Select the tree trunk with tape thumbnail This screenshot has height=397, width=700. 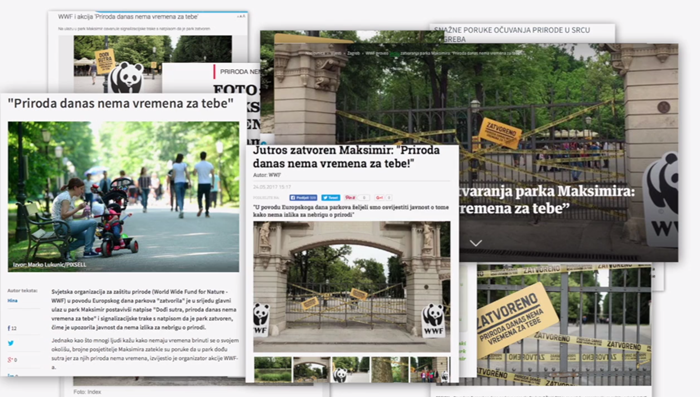389,369
